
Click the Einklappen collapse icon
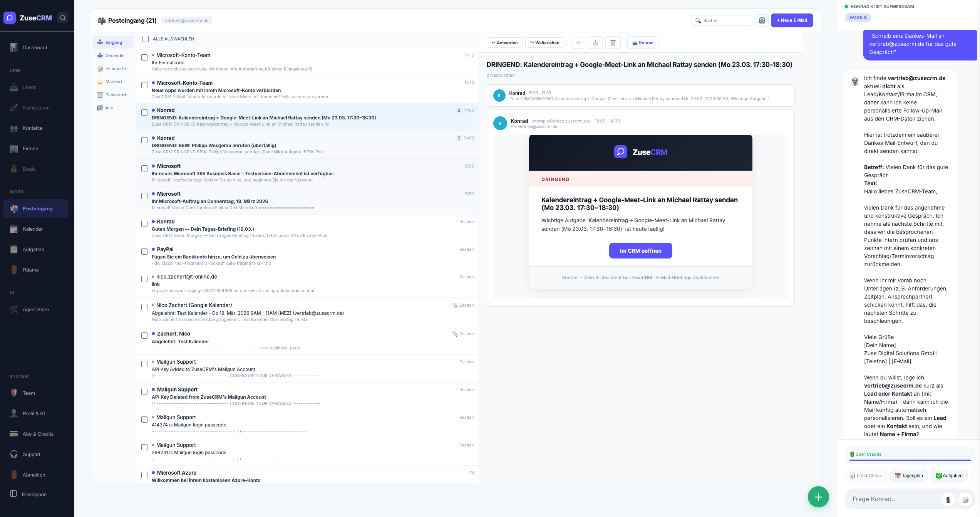(13, 494)
